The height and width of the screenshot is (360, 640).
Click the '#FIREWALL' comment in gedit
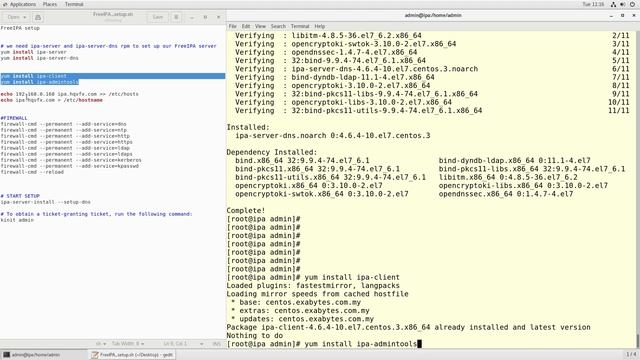tap(14, 118)
